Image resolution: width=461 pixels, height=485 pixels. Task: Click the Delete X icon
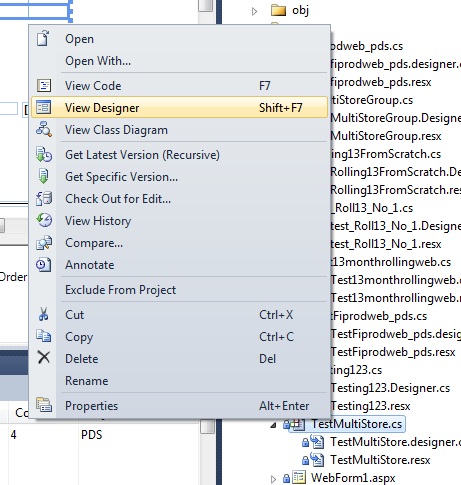pyautogui.click(x=44, y=357)
